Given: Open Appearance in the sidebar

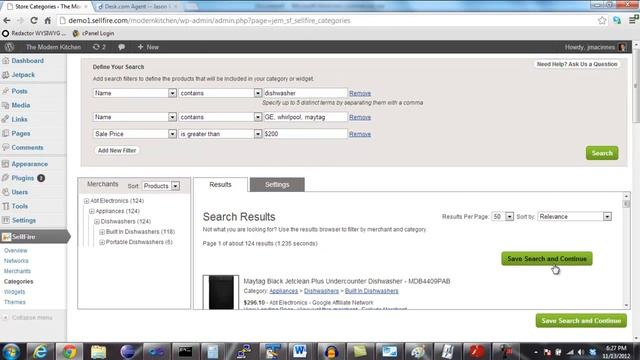Looking at the screenshot, I should pyautogui.click(x=29, y=164).
